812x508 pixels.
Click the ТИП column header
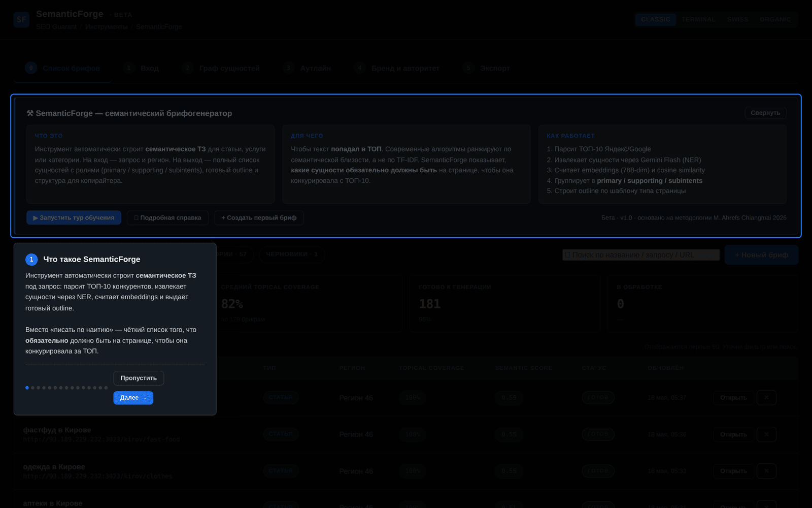269,368
